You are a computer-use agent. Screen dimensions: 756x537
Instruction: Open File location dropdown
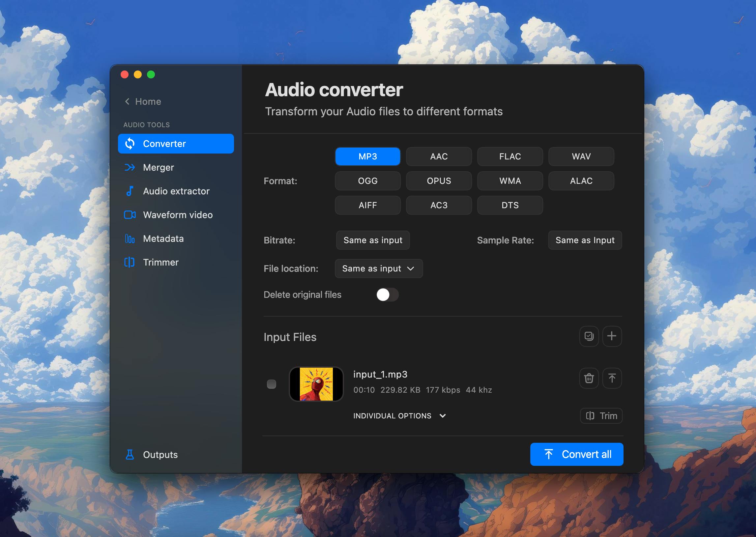click(x=379, y=268)
